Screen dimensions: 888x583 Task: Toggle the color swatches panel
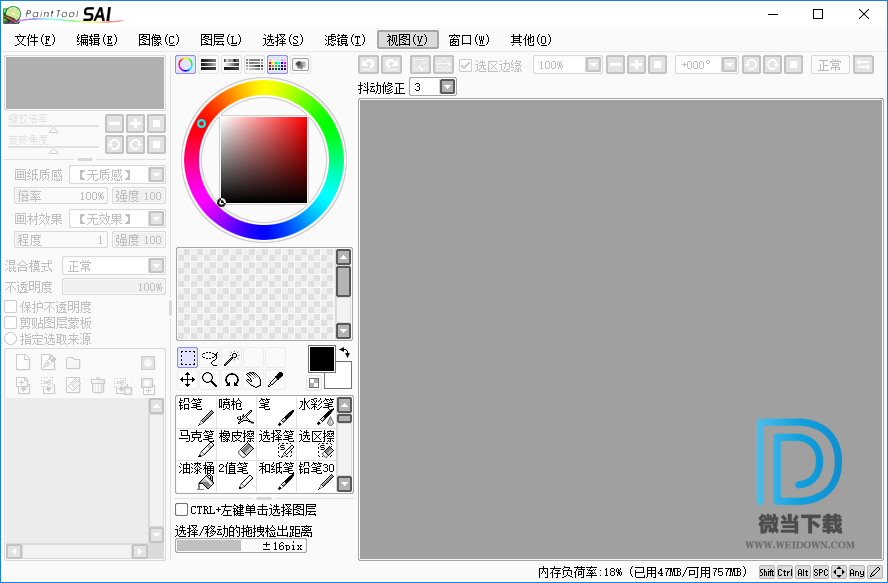coord(277,65)
